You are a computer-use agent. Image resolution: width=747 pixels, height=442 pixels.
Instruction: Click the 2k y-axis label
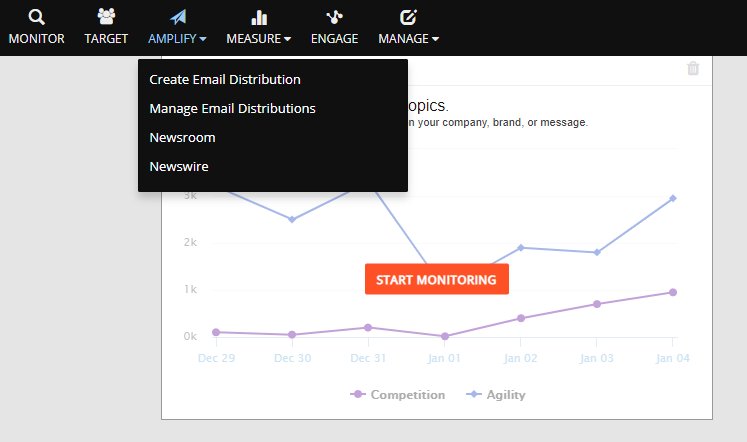[x=190, y=242]
